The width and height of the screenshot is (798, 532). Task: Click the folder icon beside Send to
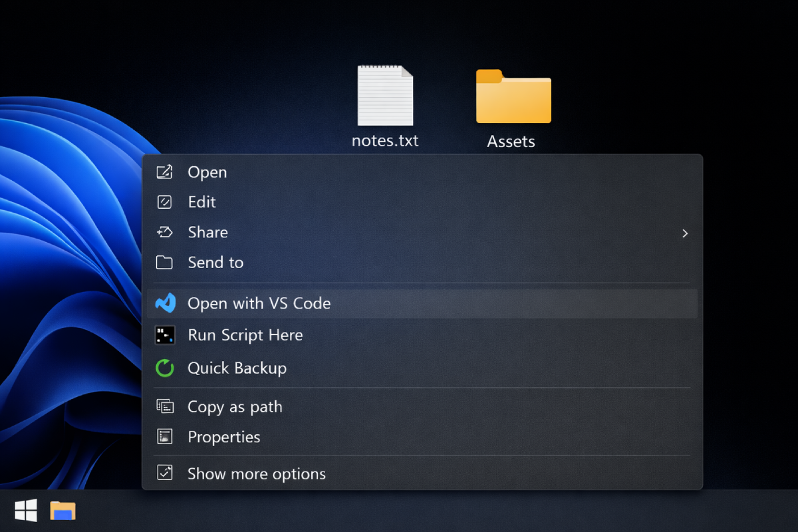click(x=164, y=263)
